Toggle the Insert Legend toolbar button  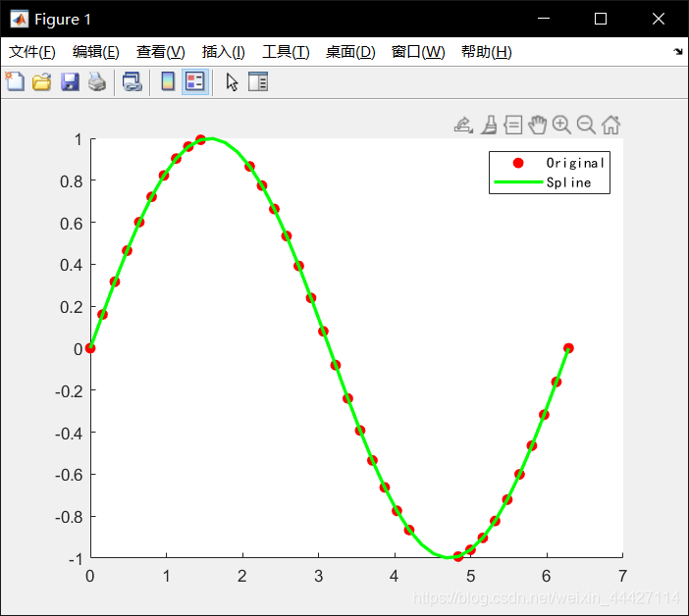click(x=195, y=81)
